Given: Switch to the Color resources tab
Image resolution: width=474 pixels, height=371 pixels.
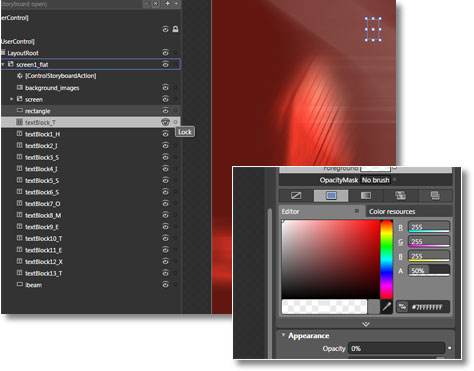Looking at the screenshot, I should click(392, 211).
